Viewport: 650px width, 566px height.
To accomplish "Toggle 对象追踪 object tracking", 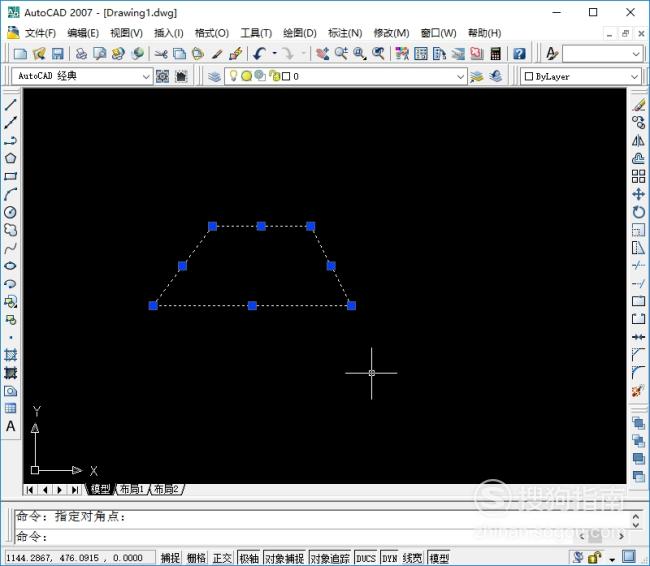I will pyautogui.click(x=330, y=558).
